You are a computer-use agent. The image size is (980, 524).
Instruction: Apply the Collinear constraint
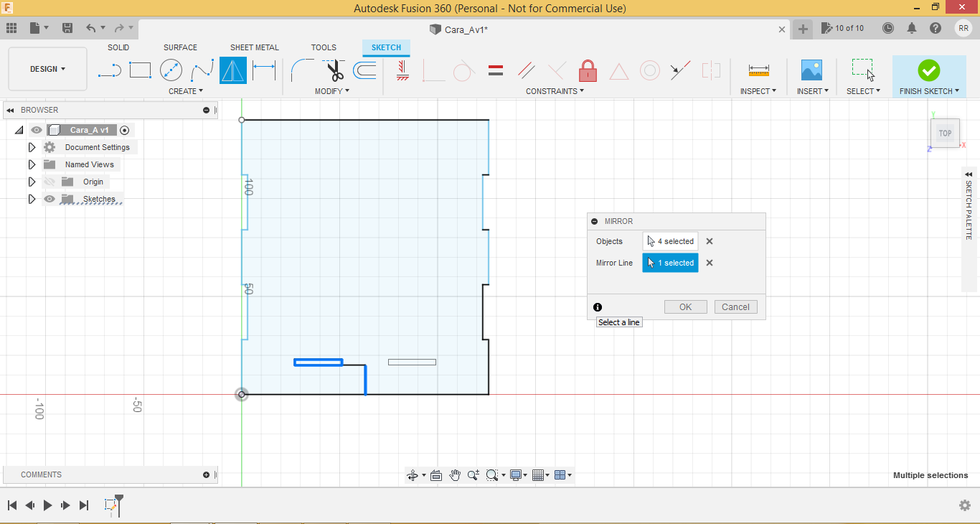click(680, 70)
